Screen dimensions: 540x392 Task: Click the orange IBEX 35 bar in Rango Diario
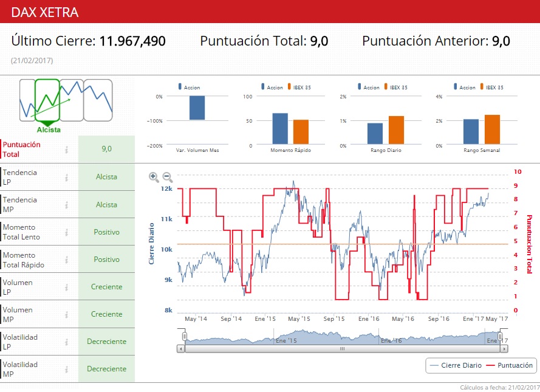pyautogui.click(x=397, y=130)
